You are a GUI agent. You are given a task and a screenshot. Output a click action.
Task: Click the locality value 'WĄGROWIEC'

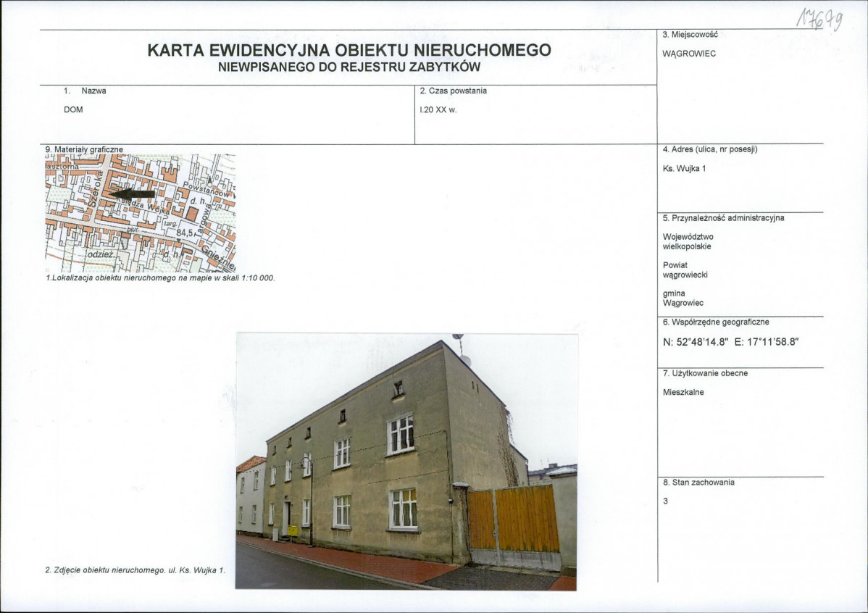pyautogui.click(x=689, y=54)
